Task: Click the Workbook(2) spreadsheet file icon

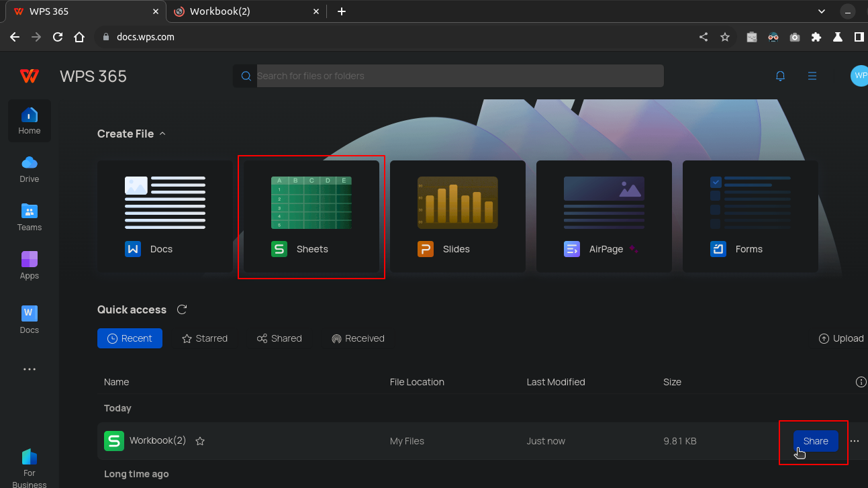Action: point(114,441)
